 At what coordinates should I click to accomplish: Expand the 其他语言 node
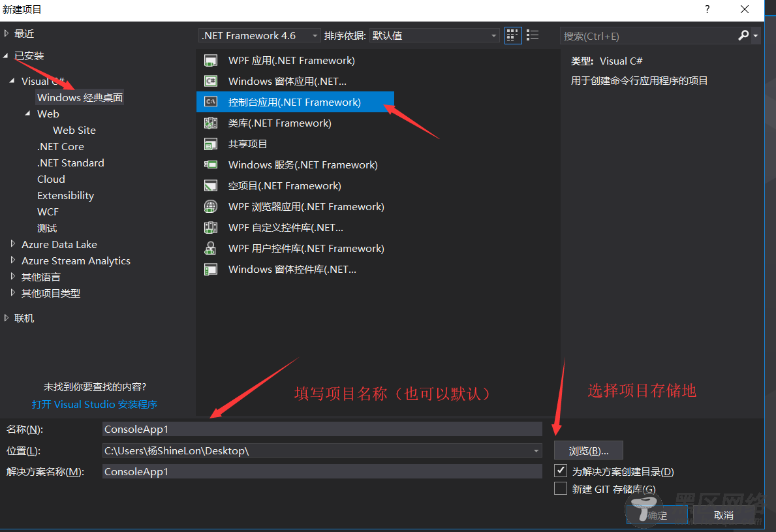13,277
